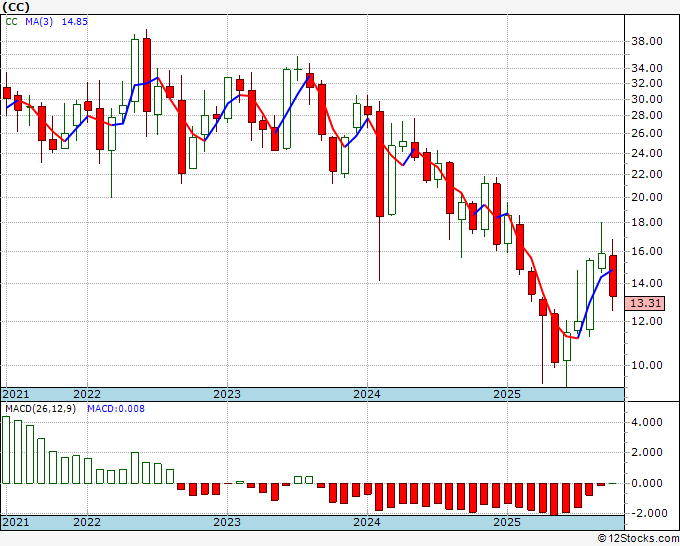Click 2022 on the MACD timeline
Screen dimensions: 680x546
tap(87, 522)
